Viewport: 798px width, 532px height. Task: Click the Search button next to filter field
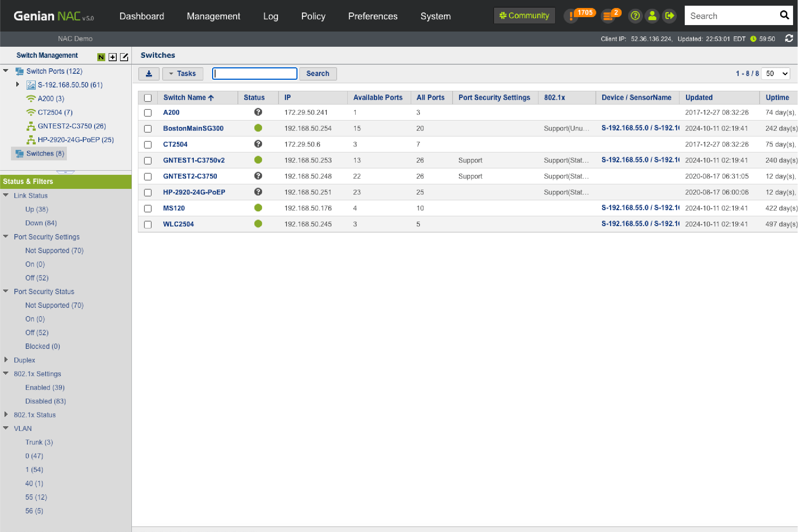(318, 74)
